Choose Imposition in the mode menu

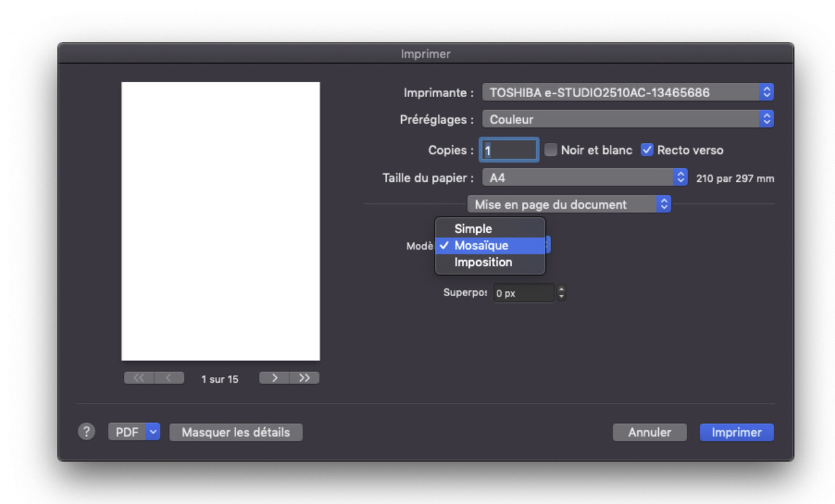point(490,262)
